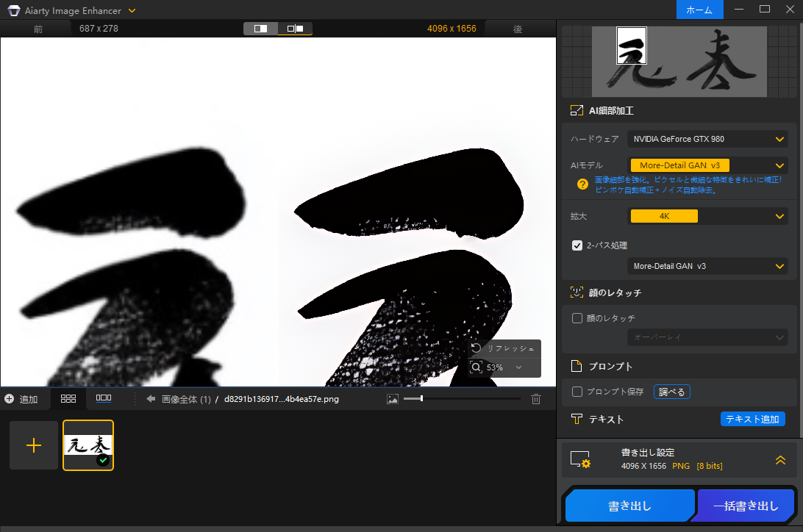Click the プロンプト section document icon
Screen dimensions: 803x532
click(577, 366)
